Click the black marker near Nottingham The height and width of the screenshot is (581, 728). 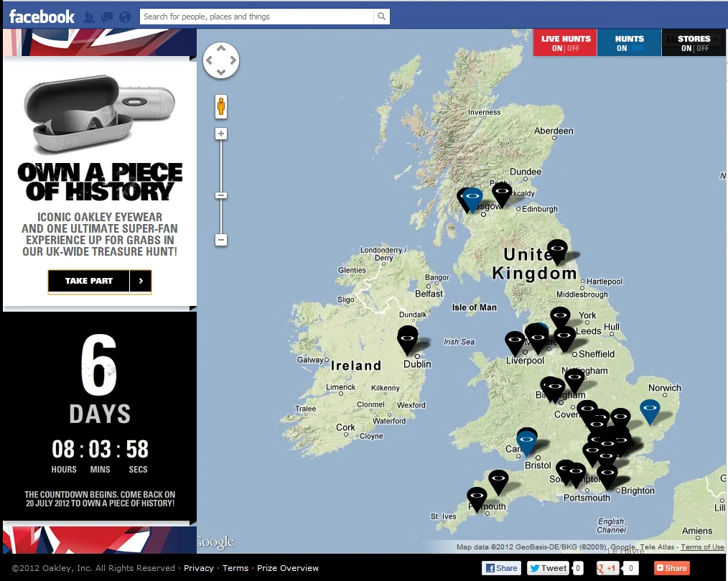point(575,380)
